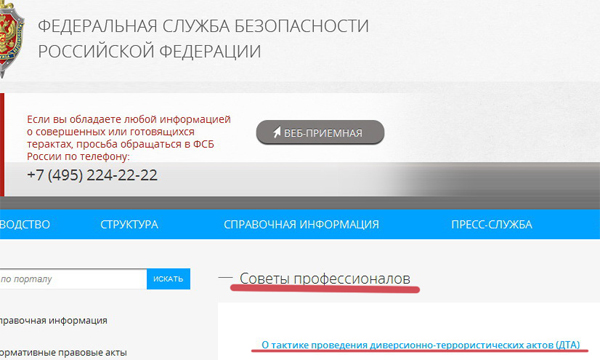The height and width of the screenshot is (360, 600).
Task: Click the site title ФЕДЕРАЛЬНАЯ СЛУЖБА БЕЗОПАСНОСТИ
Action: point(203,26)
